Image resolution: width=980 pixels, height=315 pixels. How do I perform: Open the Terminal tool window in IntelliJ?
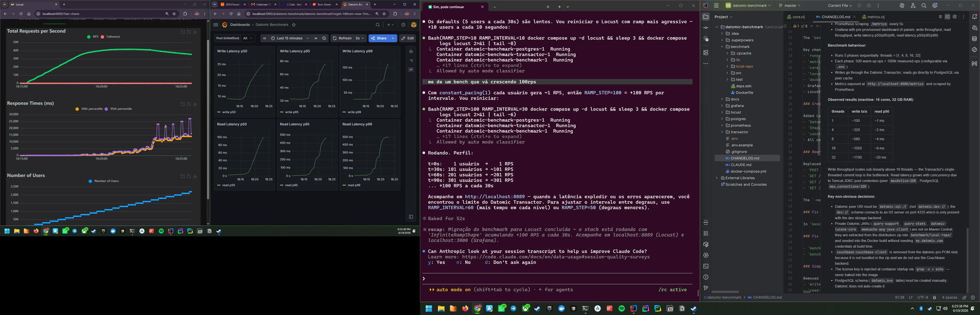tap(706, 266)
